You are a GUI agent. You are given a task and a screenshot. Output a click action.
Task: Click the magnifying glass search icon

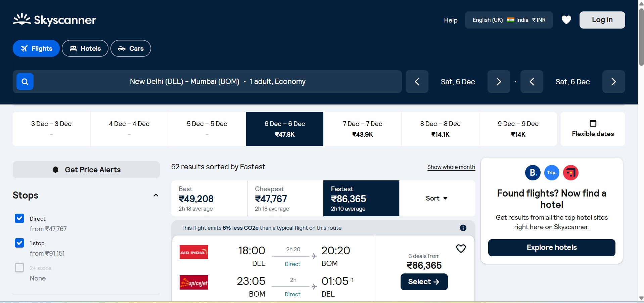[x=25, y=82]
